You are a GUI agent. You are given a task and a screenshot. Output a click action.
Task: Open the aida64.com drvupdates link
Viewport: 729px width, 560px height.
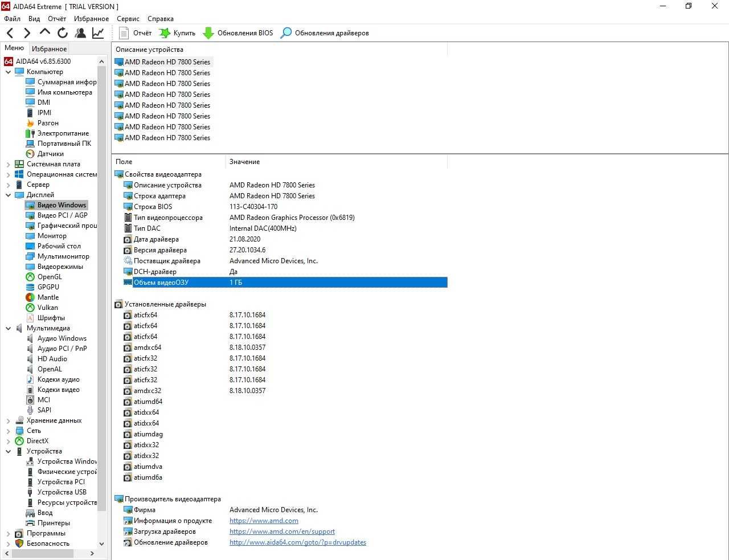[x=298, y=542]
